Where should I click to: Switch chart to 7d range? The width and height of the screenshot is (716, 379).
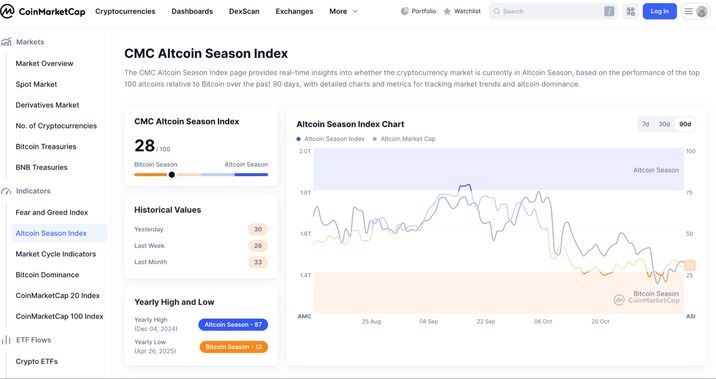tap(646, 124)
